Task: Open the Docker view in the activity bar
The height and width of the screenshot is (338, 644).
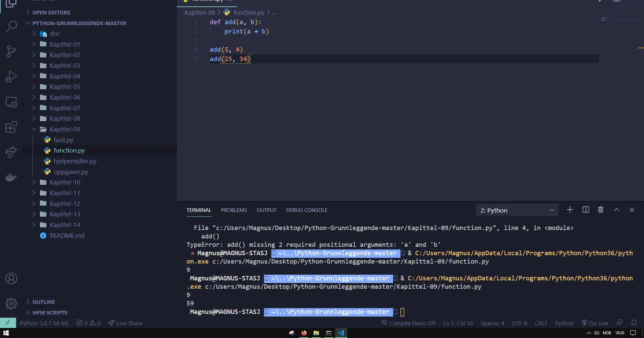Action: pyautogui.click(x=11, y=178)
